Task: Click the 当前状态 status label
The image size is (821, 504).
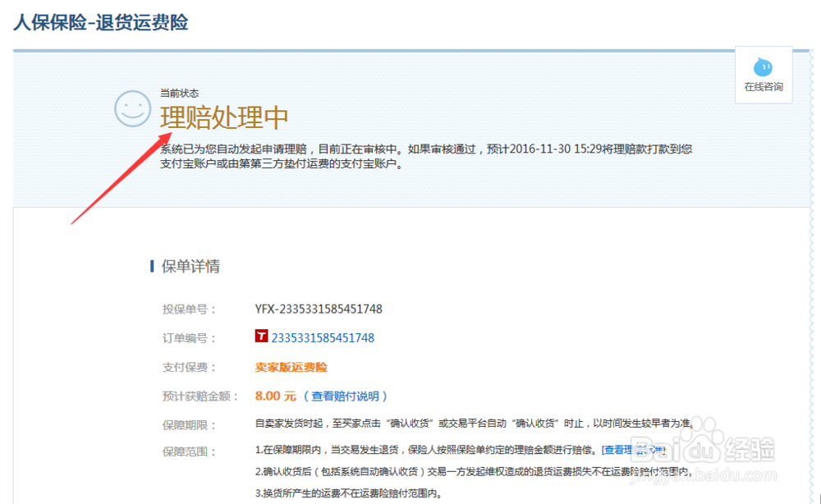Action: pos(179,92)
